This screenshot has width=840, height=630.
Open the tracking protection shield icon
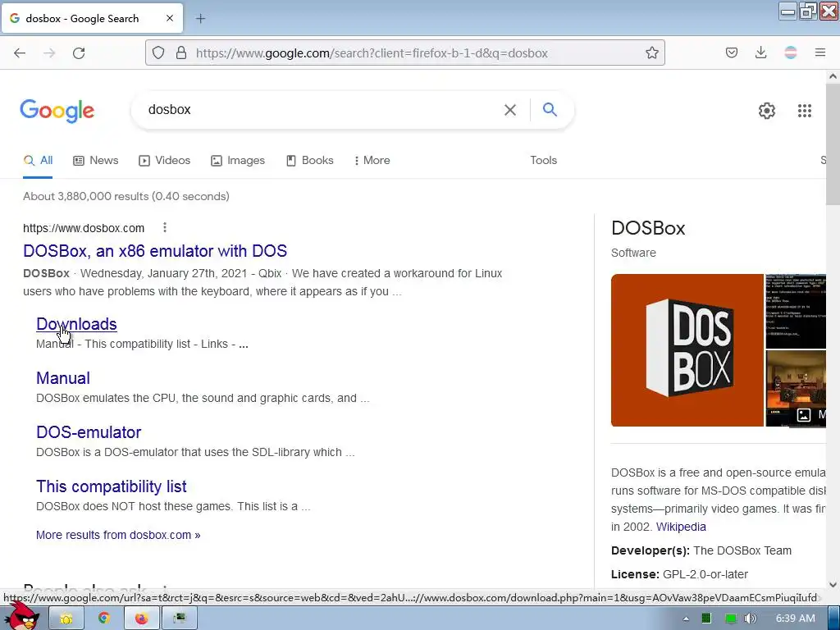pyautogui.click(x=158, y=53)
